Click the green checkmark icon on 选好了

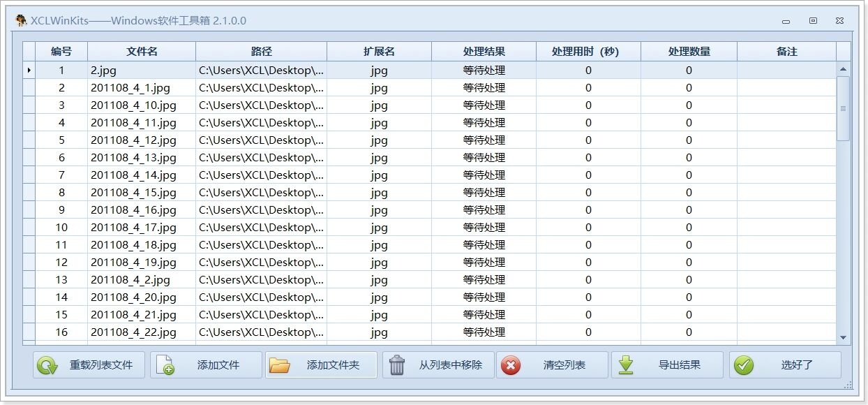click(x=744, y=365)
